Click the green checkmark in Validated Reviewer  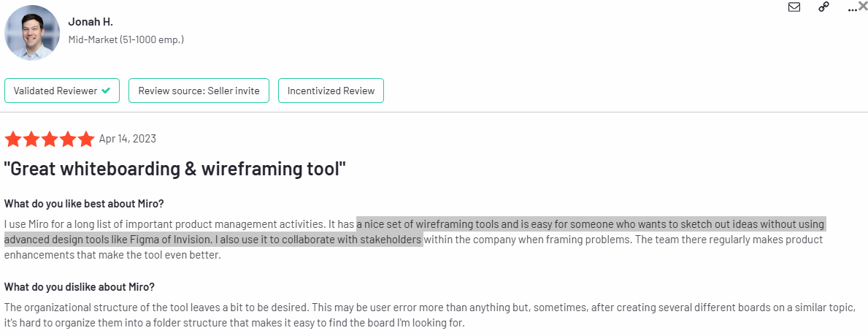(106, 91)
